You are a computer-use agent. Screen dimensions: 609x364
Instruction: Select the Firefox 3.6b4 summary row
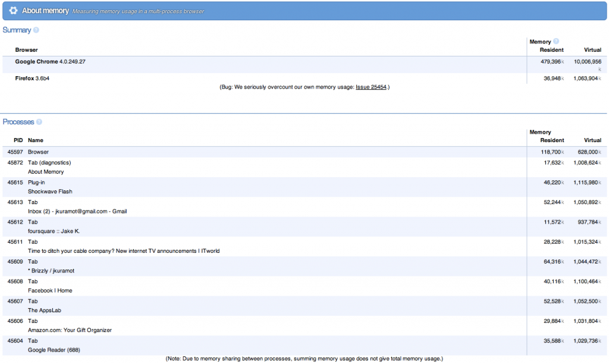[x=304, y=79]
